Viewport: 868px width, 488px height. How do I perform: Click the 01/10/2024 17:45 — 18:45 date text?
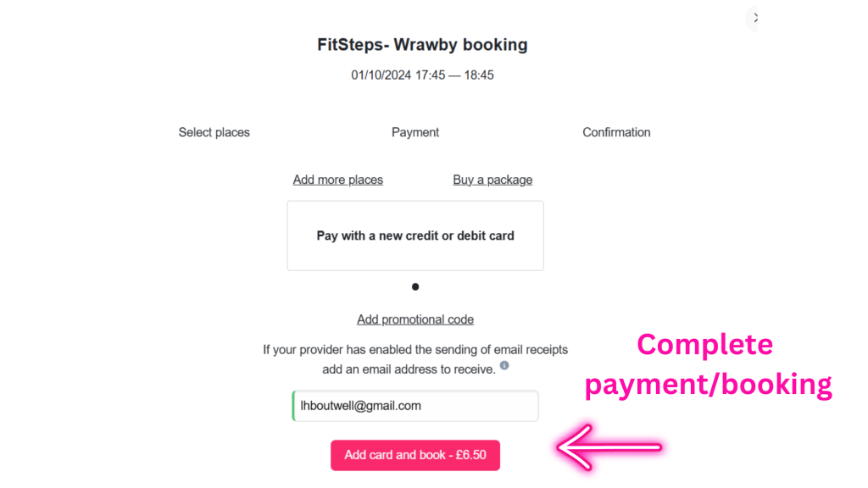pyautogui.click(x=422, y=75)
